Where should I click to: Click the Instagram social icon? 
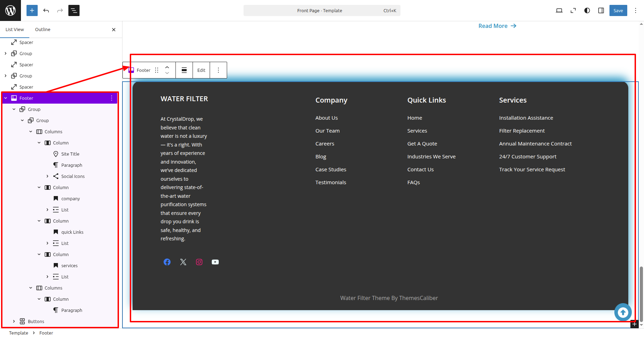click(x=199, y=262)
